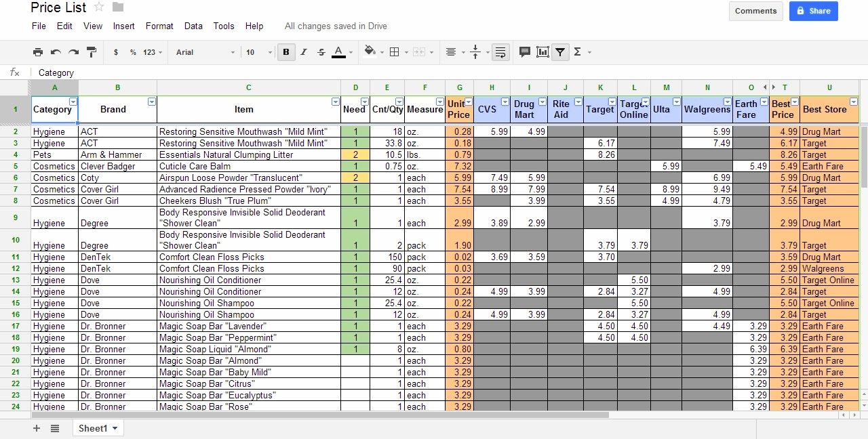
Task: Add a new sheet
Action: coord(37,428)
